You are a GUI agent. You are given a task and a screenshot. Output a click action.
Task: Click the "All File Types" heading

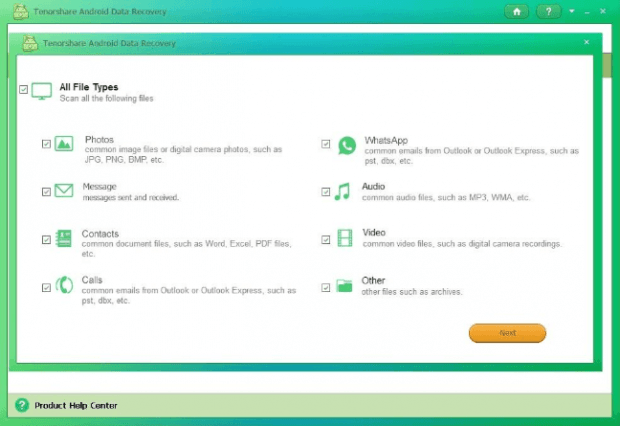89,87
